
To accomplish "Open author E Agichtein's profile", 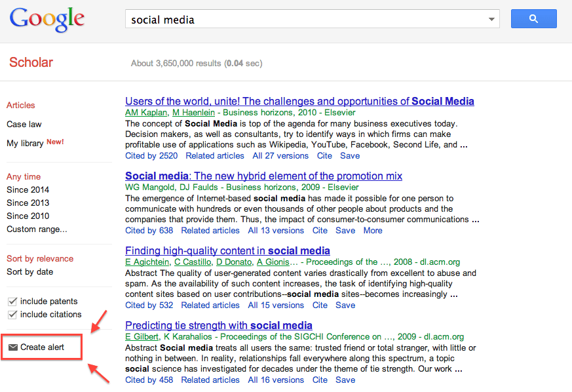I will tap(147, 262).
